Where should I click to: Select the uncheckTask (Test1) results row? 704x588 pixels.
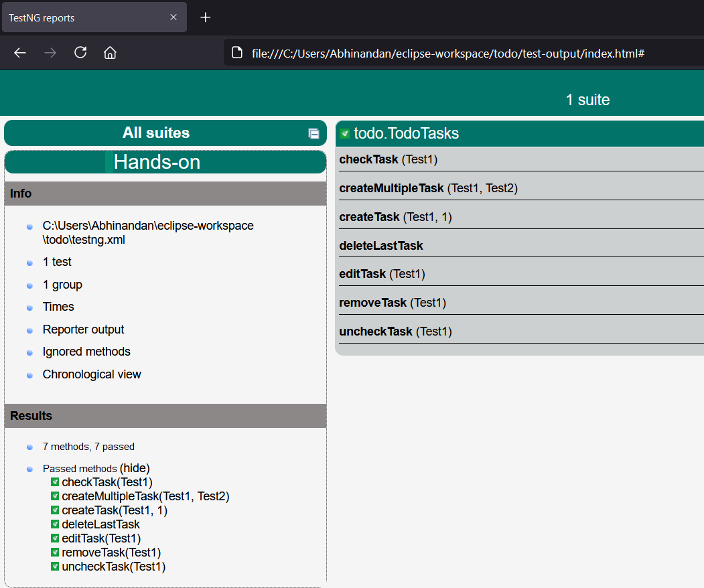(521, 332)
